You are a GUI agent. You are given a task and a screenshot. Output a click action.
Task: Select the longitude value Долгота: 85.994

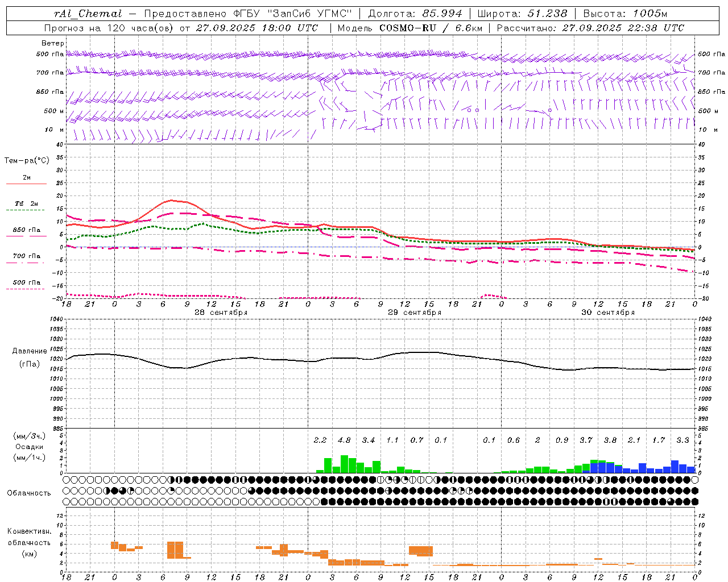(416, 14)
